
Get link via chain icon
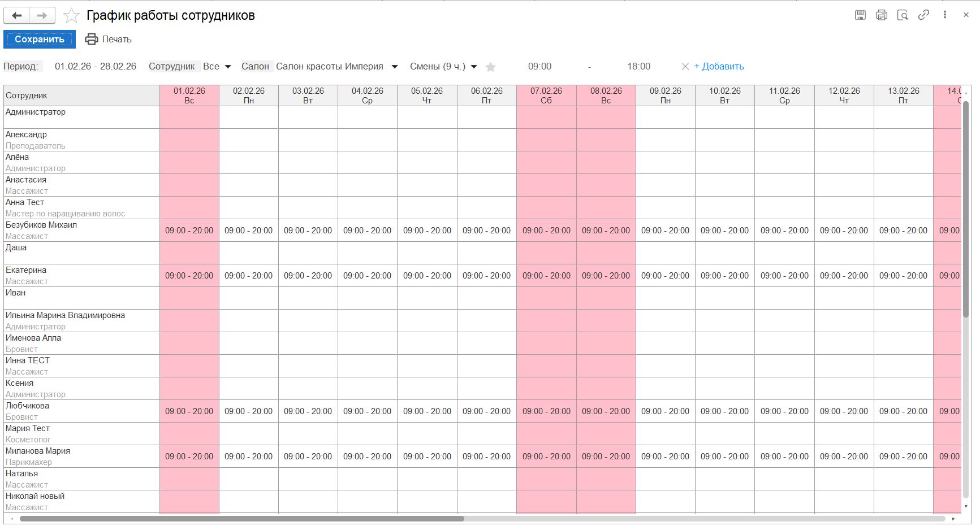pyautogui.click(x=923, y=15)
